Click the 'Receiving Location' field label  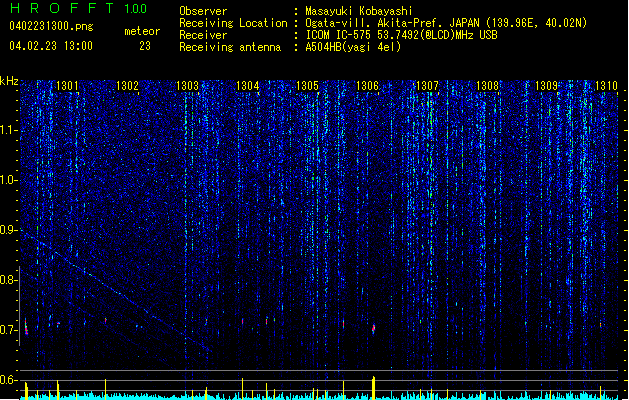(x=233, y=23)
